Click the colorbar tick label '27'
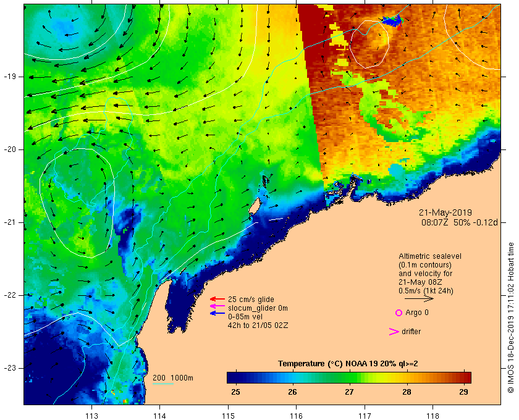519x420 pixels. tap(349, 392)
